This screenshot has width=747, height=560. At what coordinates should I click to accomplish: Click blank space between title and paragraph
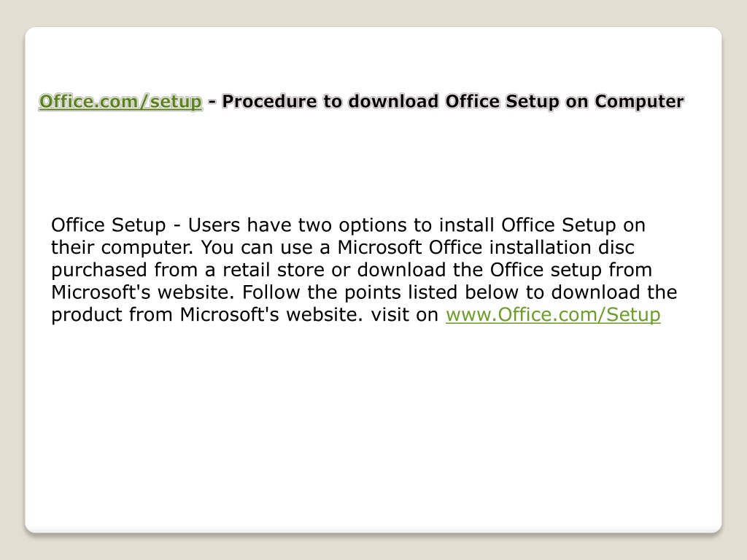(373, 162)
